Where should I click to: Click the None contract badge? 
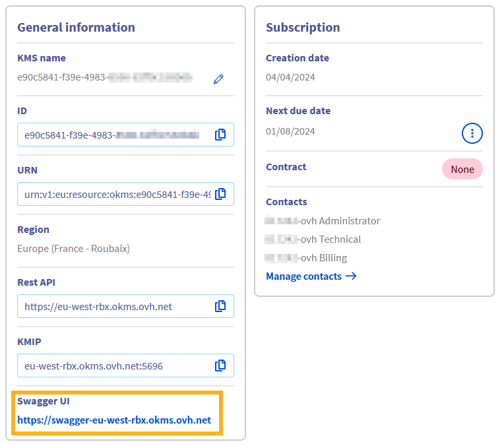pos(462,170)
